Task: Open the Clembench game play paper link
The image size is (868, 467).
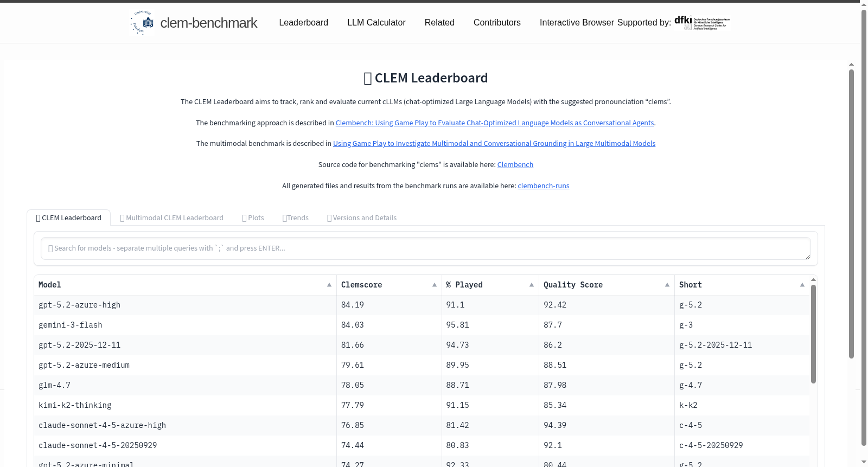Action: click(x=495, y=123)
